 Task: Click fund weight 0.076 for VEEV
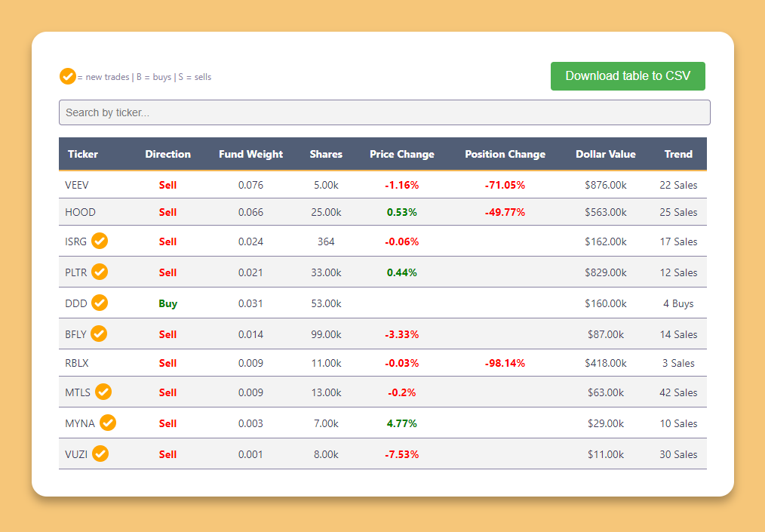pos(250,185)
